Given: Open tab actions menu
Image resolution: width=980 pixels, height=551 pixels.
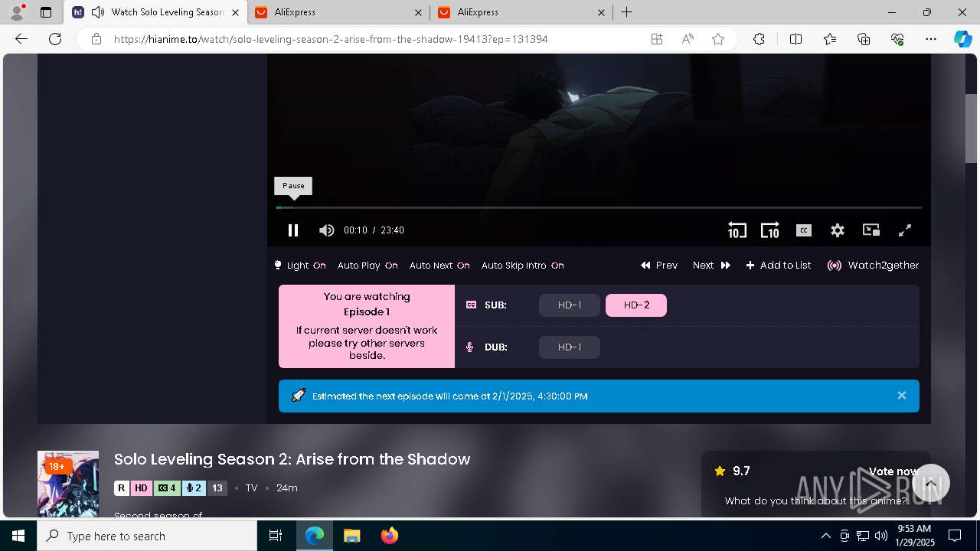Looking at the screenshot, I should point(46,12).
